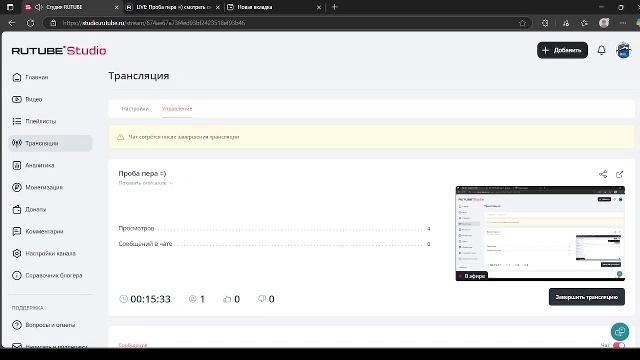The image size is (640, 360).
Task: Open the Видео sidebar section
Action: tap(27, 99)
